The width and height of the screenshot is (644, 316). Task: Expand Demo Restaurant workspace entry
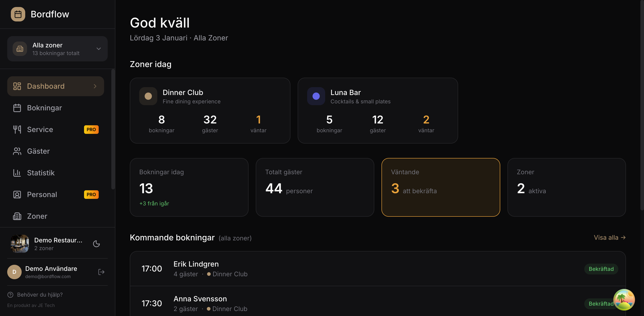click(57, 244)
